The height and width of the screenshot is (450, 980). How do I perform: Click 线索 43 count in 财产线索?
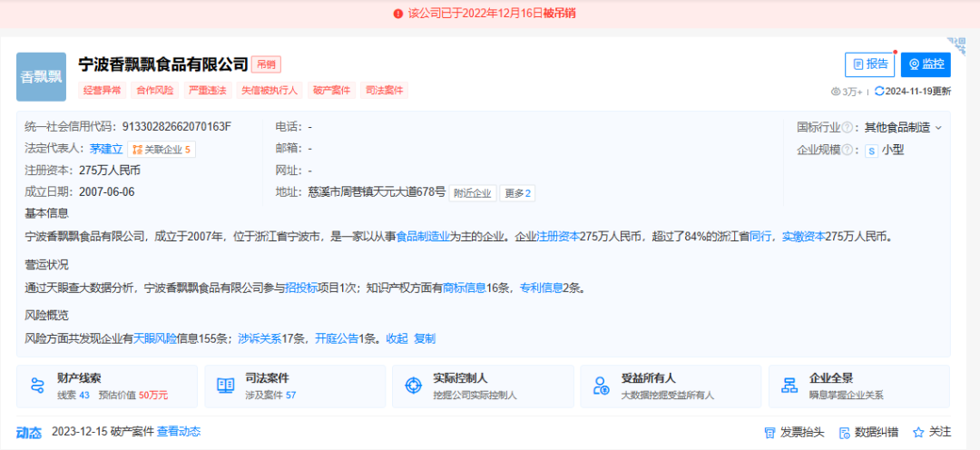[73, 395]
